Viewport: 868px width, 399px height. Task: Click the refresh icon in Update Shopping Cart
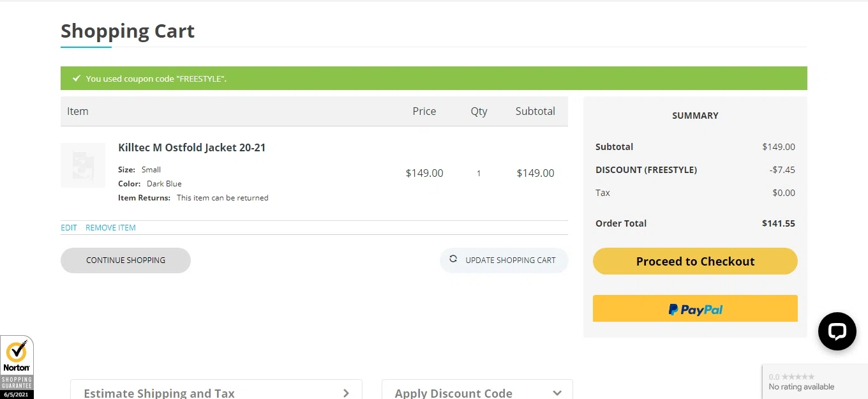pyautogui.click(x=453, y=259)
